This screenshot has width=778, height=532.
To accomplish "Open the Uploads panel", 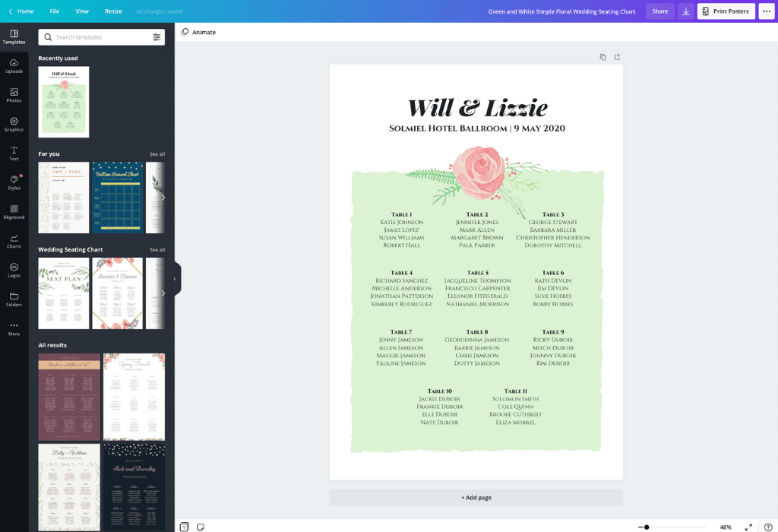I will [14, 68].
